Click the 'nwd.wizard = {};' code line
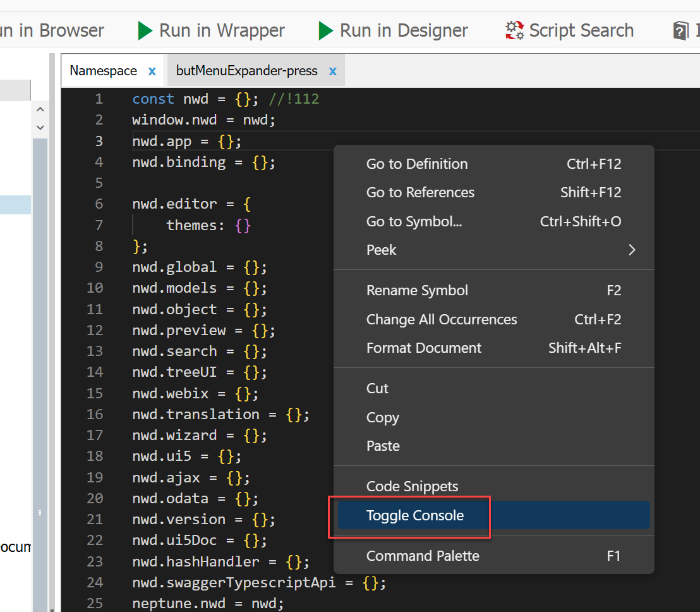Screen dimensions: 700x612 pyautogui.click(x=200, y=435)
